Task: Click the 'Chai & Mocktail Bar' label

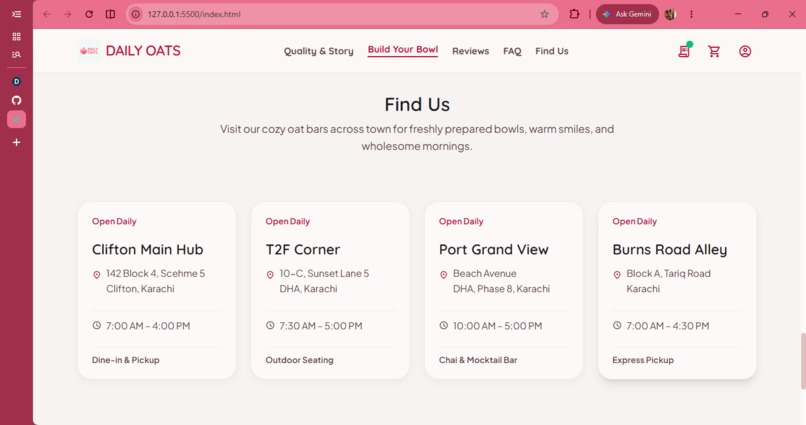Action: pos(478,360)
